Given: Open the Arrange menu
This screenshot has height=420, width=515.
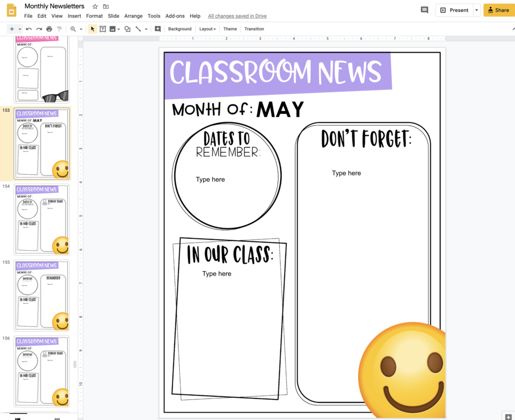Looking at the screenshot, I should click(133, 16).
